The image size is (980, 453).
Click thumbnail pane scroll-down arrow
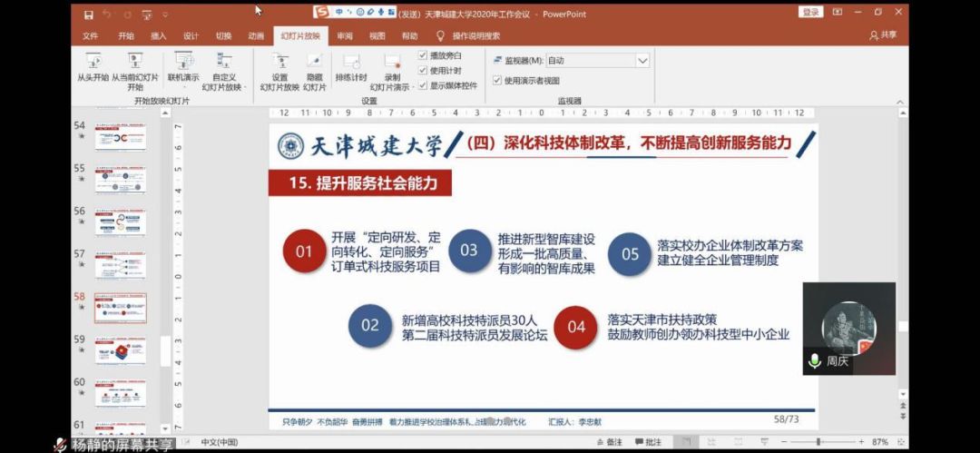pyautogui.click(x=165, y=428)
